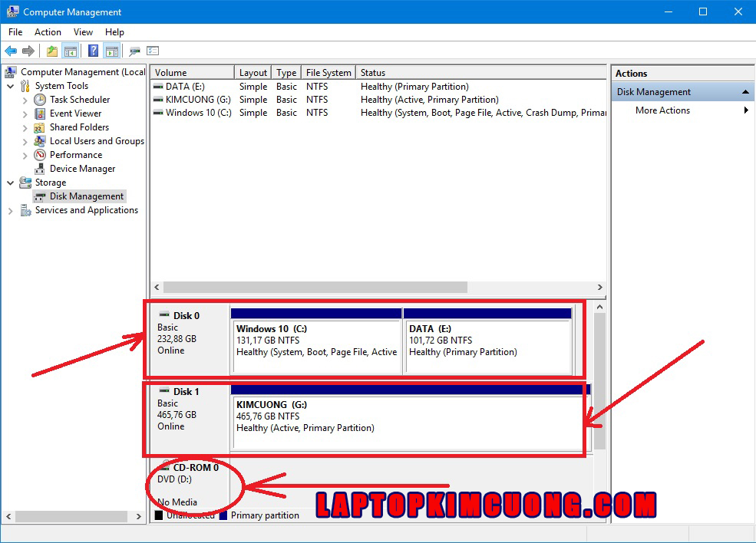
Task: Click the Settings checklist toolbar icon
Action: coord(153,51)
